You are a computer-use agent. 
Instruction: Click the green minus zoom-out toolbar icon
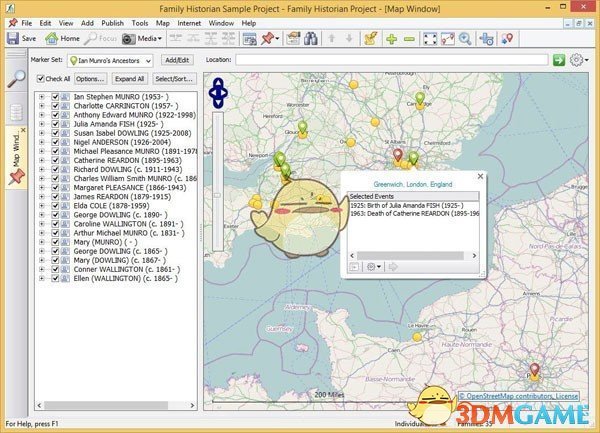[411, 38]
